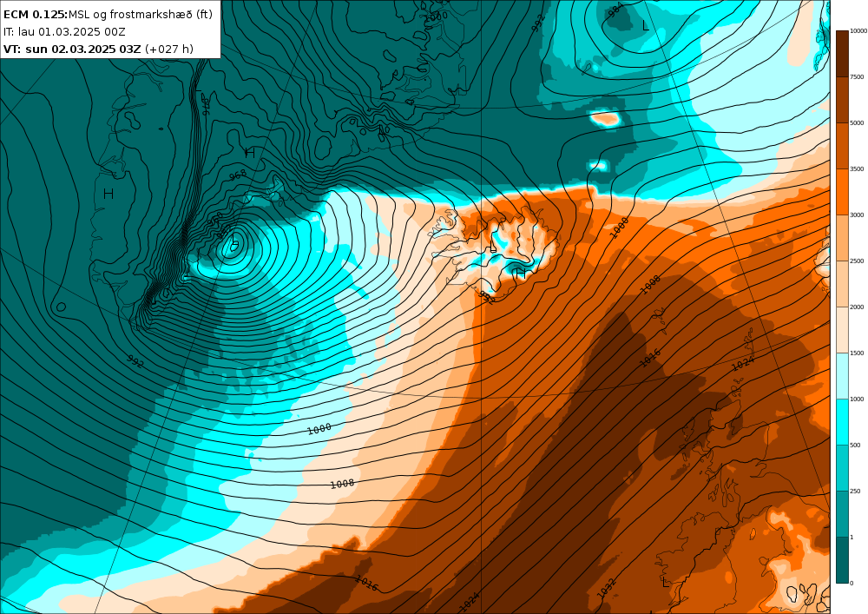Click the '3500' colorbar tick label
The width and height of the screenshot is (868, 614).
tap(857, 168)
